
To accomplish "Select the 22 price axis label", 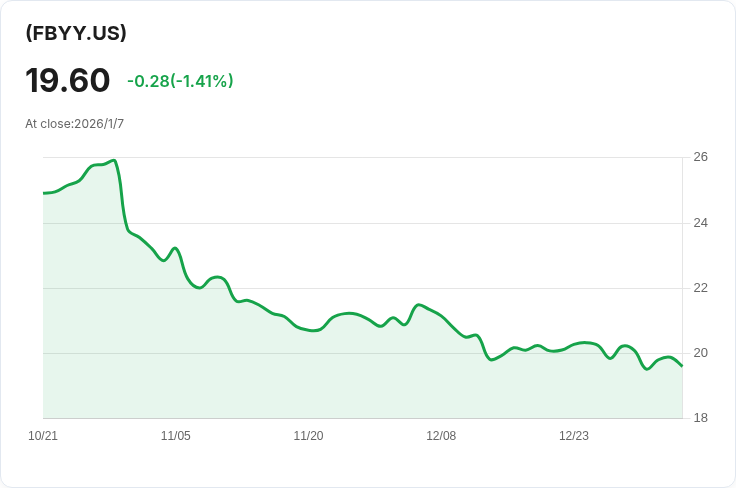I will pyautogui.click(x=700, y=288).
